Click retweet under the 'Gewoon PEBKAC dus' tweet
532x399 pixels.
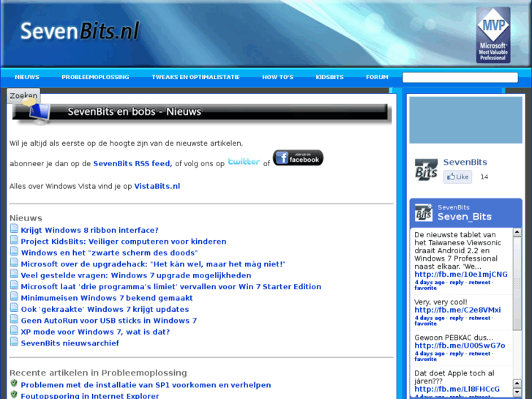point(479,354)
